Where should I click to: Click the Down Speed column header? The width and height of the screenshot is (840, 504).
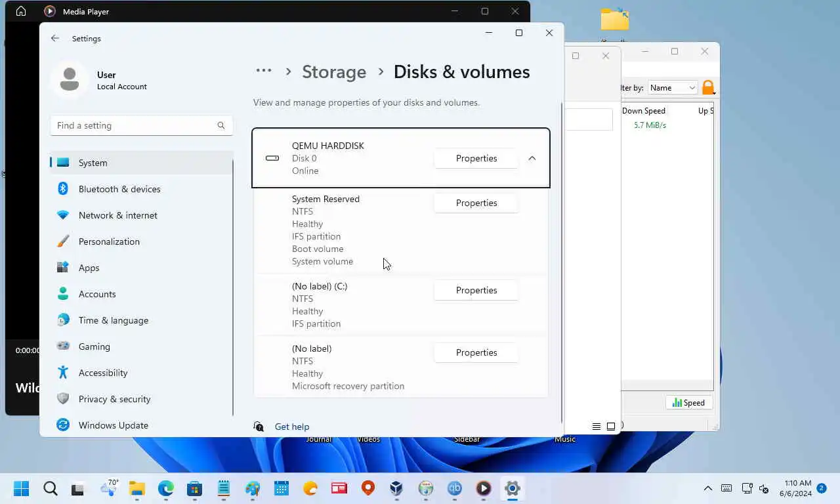click(x=644, y=111)
